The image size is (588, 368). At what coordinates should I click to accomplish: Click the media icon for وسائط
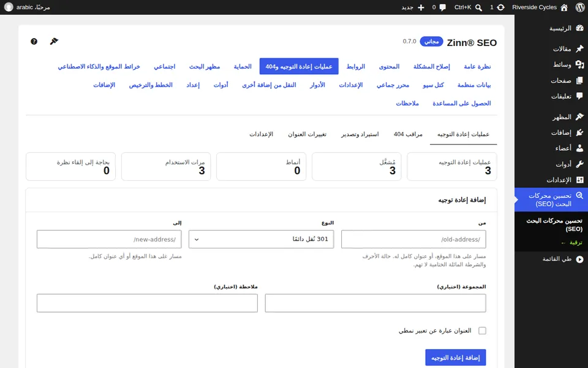[580, 64]
